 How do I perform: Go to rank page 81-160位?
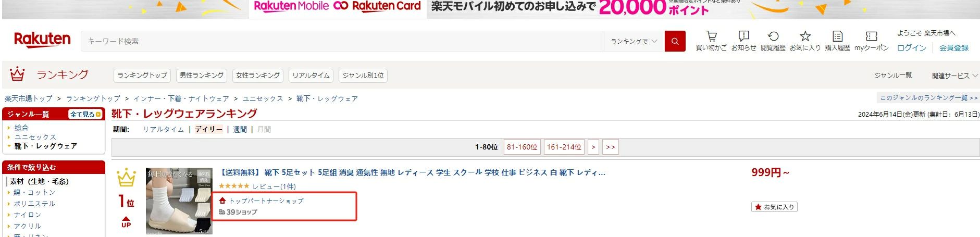tap(522, 147)
